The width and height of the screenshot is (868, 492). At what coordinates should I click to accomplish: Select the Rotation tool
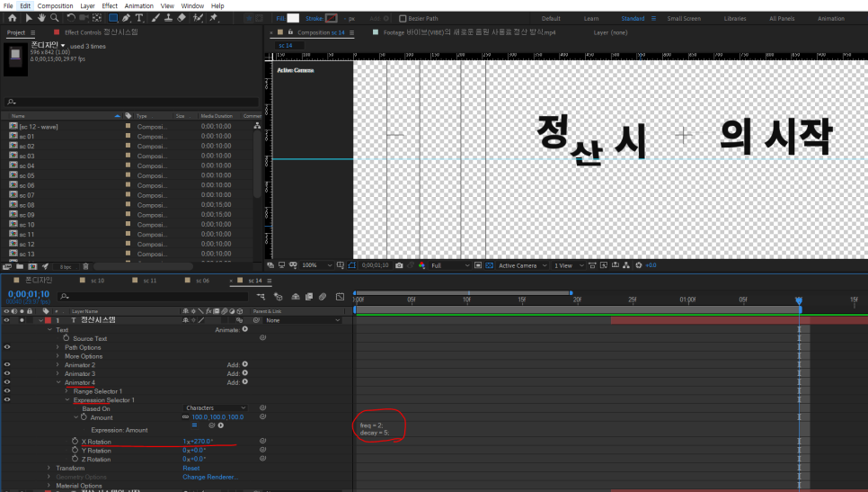71,18
